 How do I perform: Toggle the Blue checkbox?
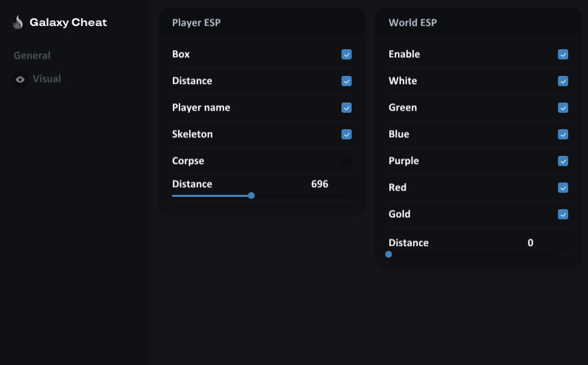(x=563, y=135)
